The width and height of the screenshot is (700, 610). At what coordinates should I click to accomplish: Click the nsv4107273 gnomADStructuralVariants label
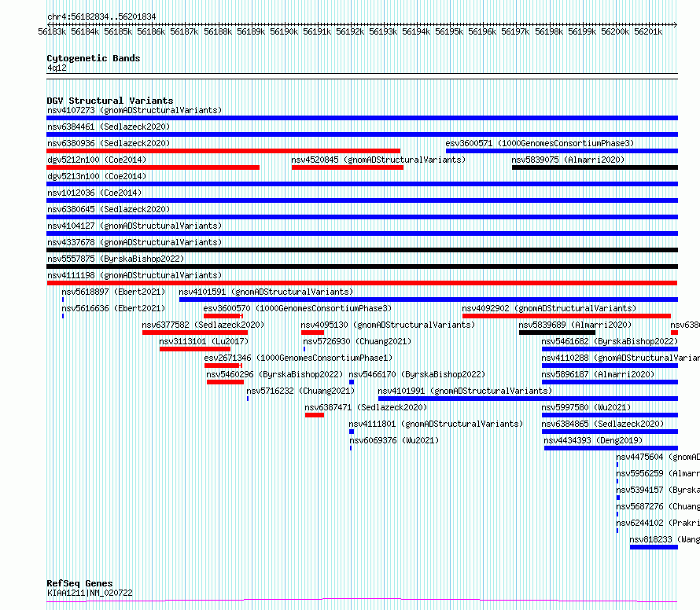[134, 110]
